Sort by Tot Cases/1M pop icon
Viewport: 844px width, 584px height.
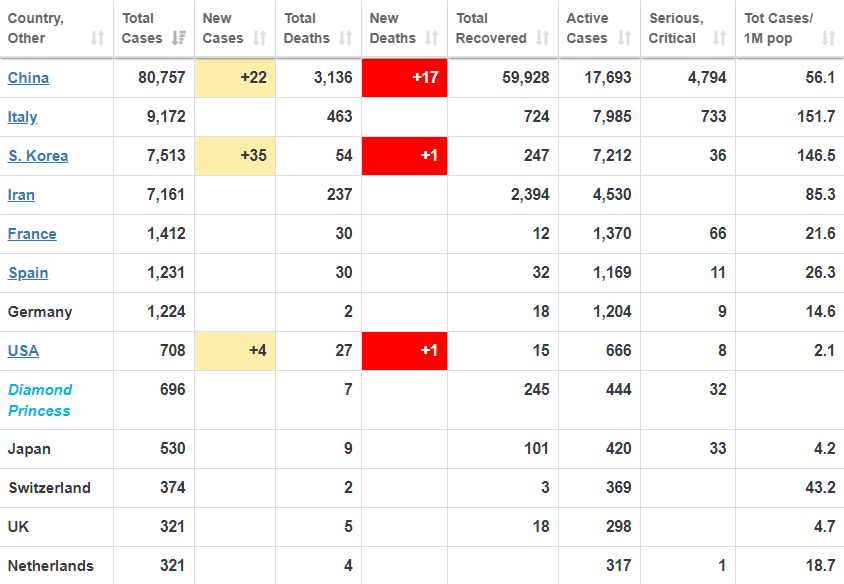(x=828, y=38)
